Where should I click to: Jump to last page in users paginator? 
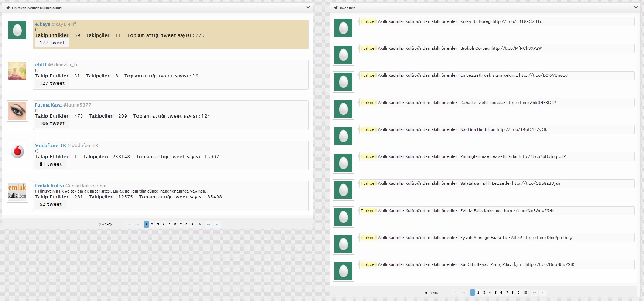[x=217, y=224]
